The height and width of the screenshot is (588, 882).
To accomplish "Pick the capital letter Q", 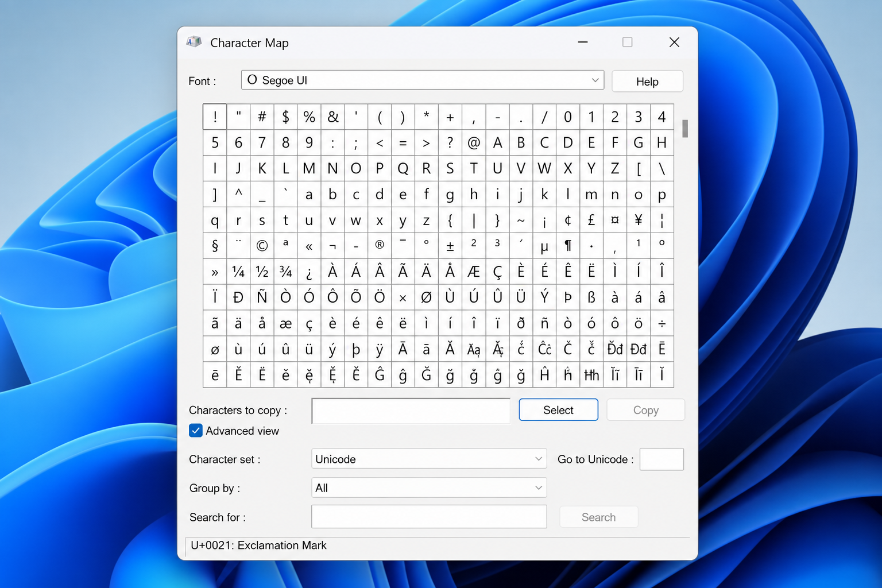I will (x=403, y=169).
